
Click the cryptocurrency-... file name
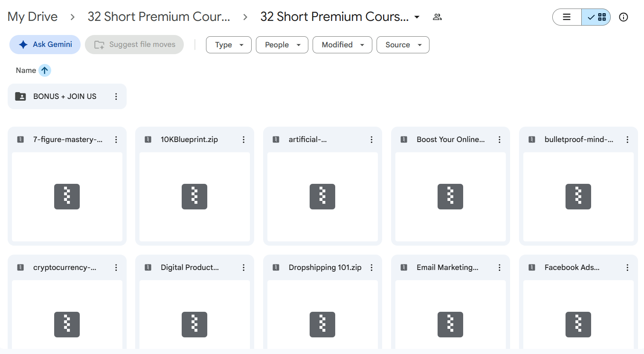(65, 267)
